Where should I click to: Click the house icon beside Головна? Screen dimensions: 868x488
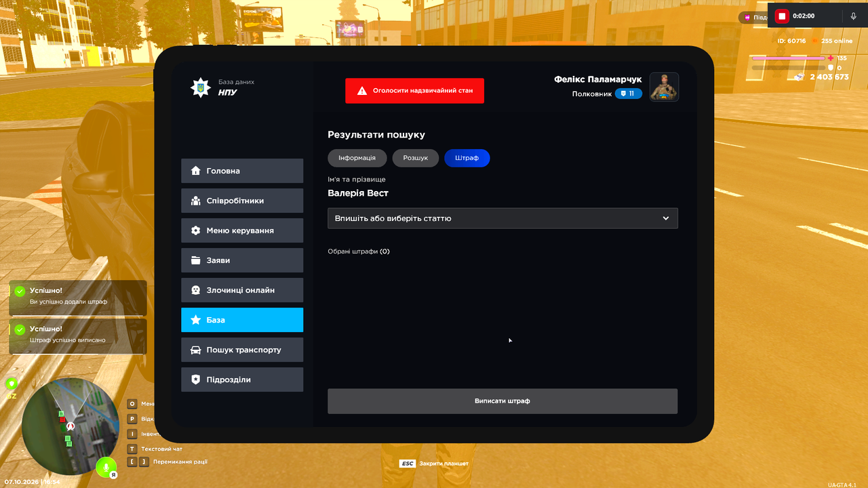(x=196, y=171)
